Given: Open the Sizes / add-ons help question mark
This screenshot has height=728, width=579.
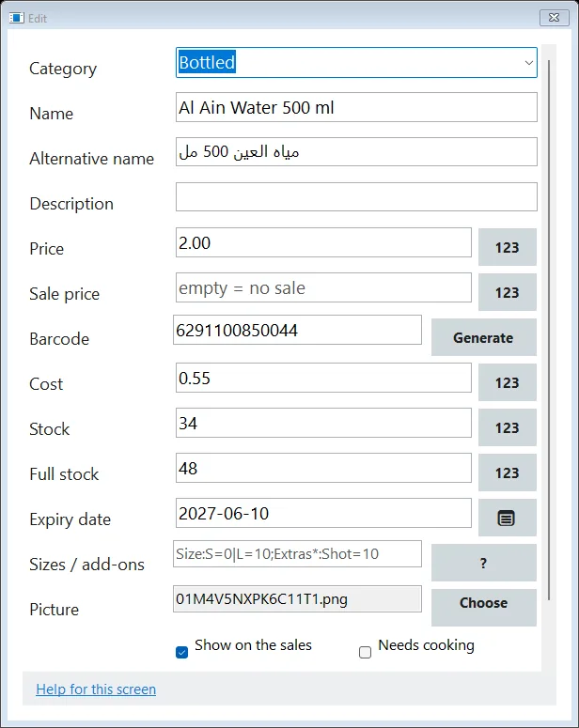Looking at the screenshot, I should pyautogui.click(x=484, y=563).
